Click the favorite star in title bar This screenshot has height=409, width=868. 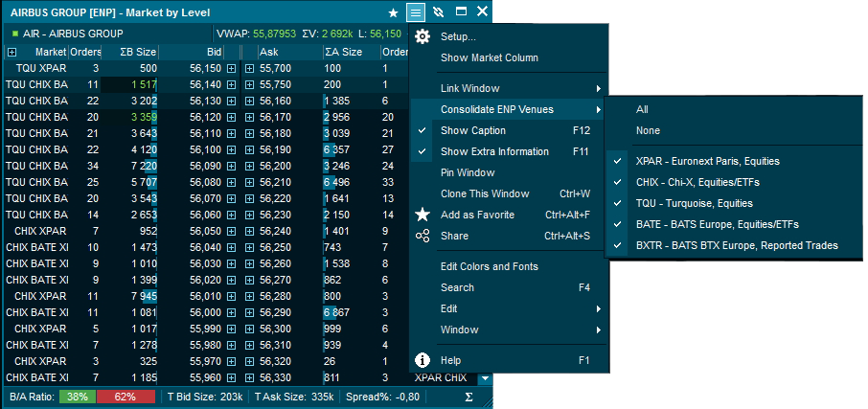(x=394, y=12)
